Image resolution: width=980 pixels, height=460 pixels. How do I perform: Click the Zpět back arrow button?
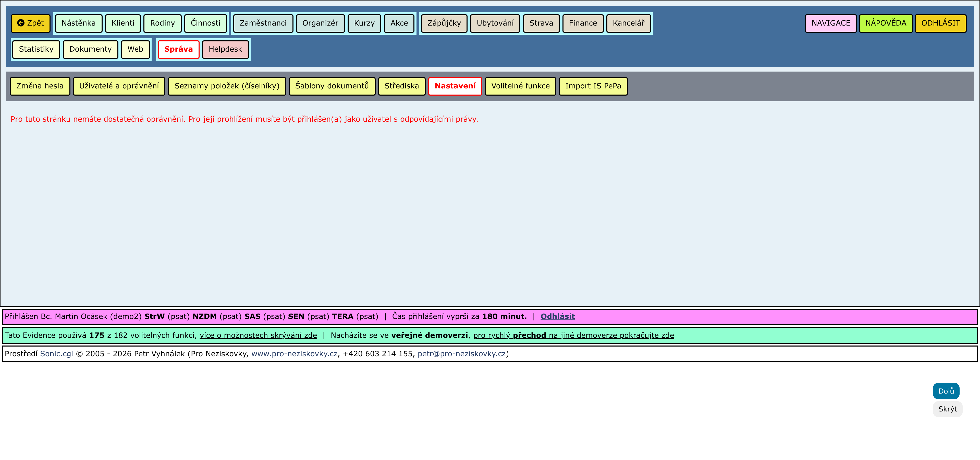(x=30, y=23)
